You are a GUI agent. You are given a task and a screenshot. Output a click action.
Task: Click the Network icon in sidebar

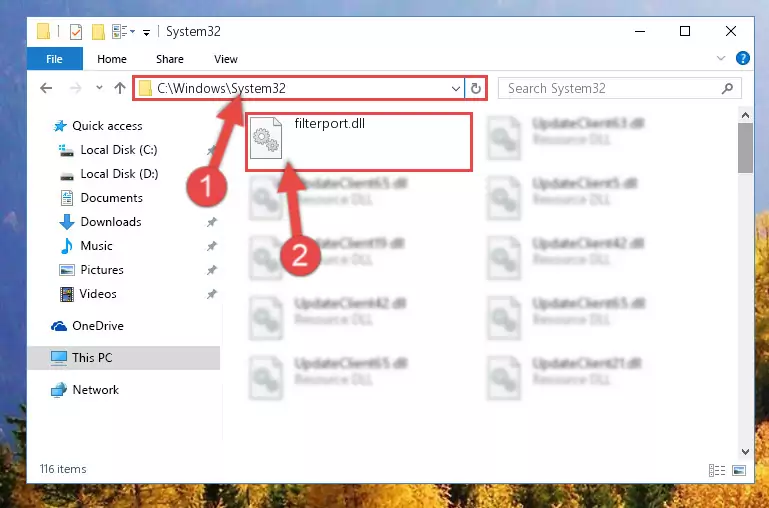click(59, 390)
